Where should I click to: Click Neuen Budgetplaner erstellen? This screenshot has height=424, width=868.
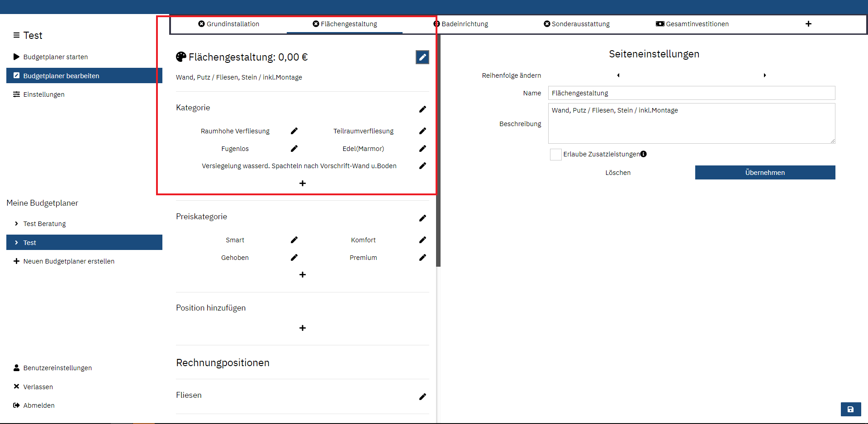pyautogui.click(x=84, y=261)
